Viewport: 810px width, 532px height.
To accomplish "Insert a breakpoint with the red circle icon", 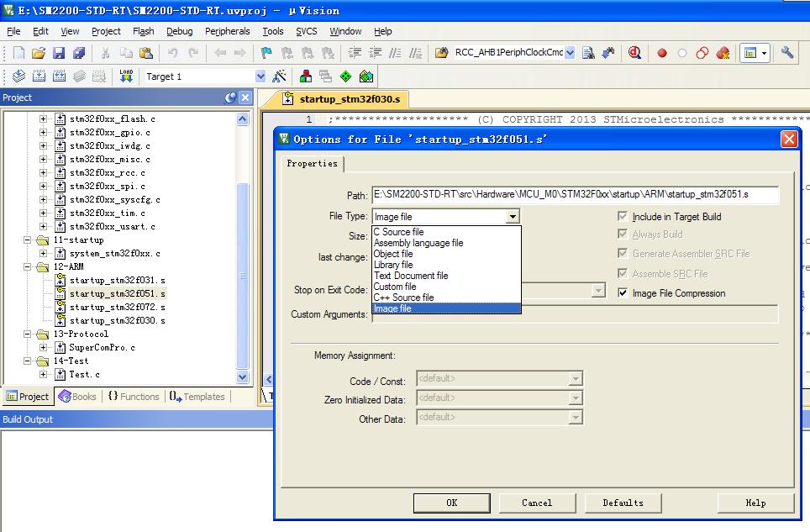I will coord(662,53).
